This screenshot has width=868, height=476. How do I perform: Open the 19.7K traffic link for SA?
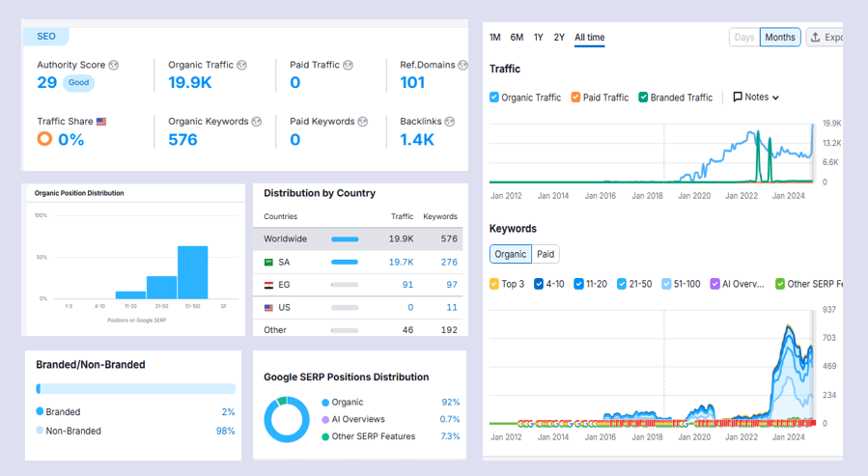tap(401, 262)
